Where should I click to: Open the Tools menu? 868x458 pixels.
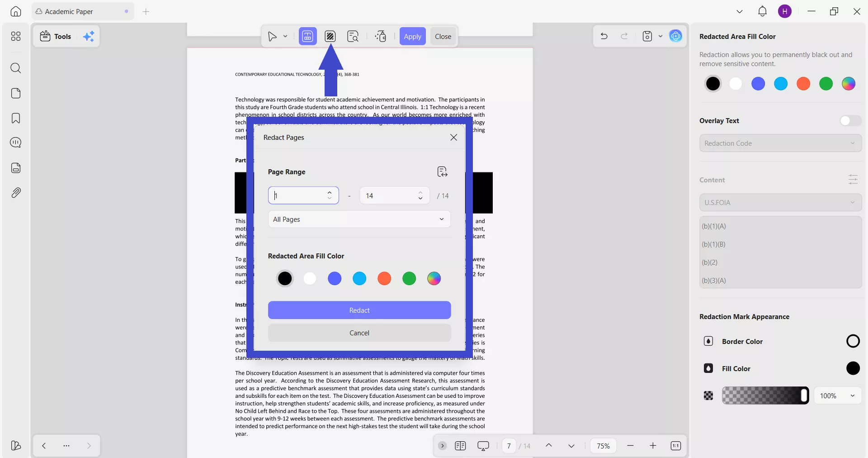click(56, 36)
